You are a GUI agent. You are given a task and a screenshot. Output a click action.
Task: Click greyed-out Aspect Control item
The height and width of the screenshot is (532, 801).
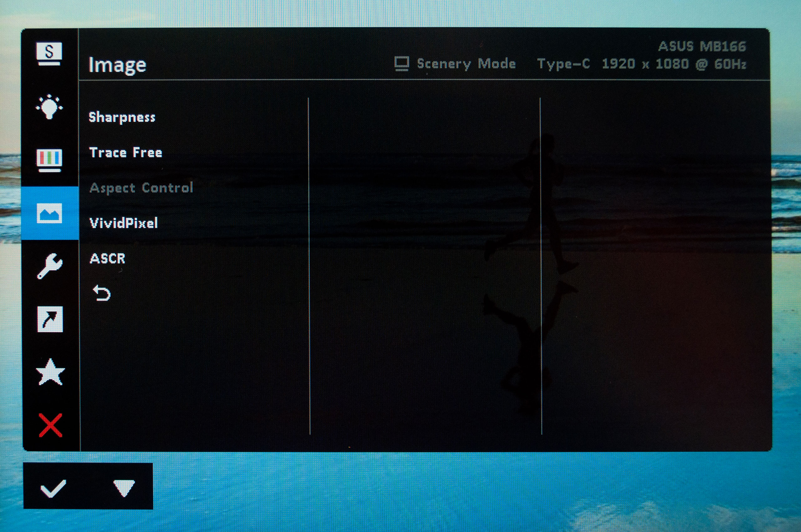(x=141, y=188)
